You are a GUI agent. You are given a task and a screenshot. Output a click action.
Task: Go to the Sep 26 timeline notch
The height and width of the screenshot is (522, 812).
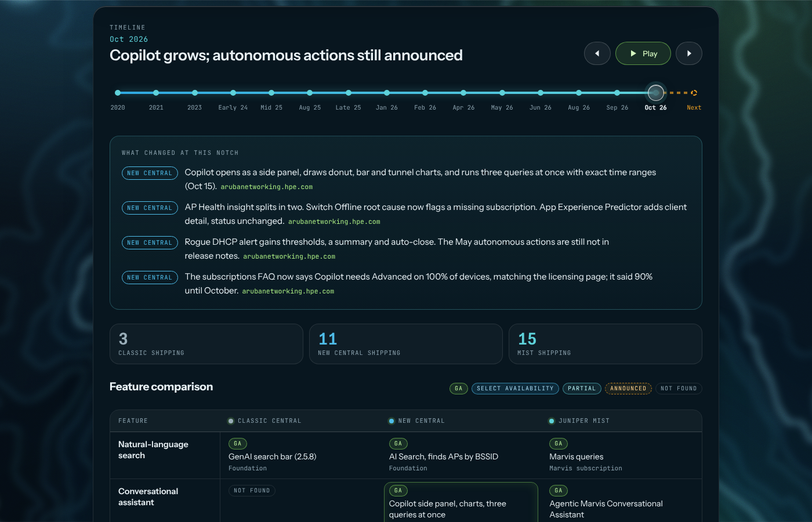617,93
